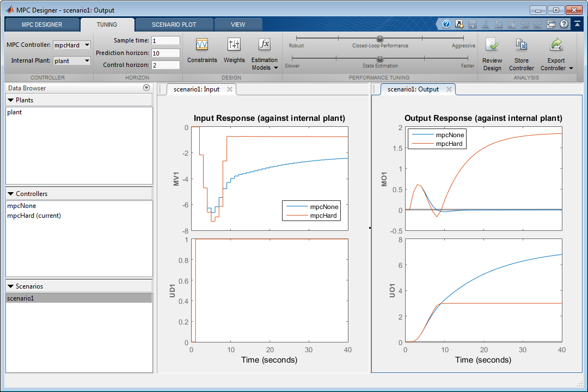Click the Data Browser panel title
Image resolution: width=588 pixels, height=392 pixels.
pyautogui.click(x=27, y=88)
